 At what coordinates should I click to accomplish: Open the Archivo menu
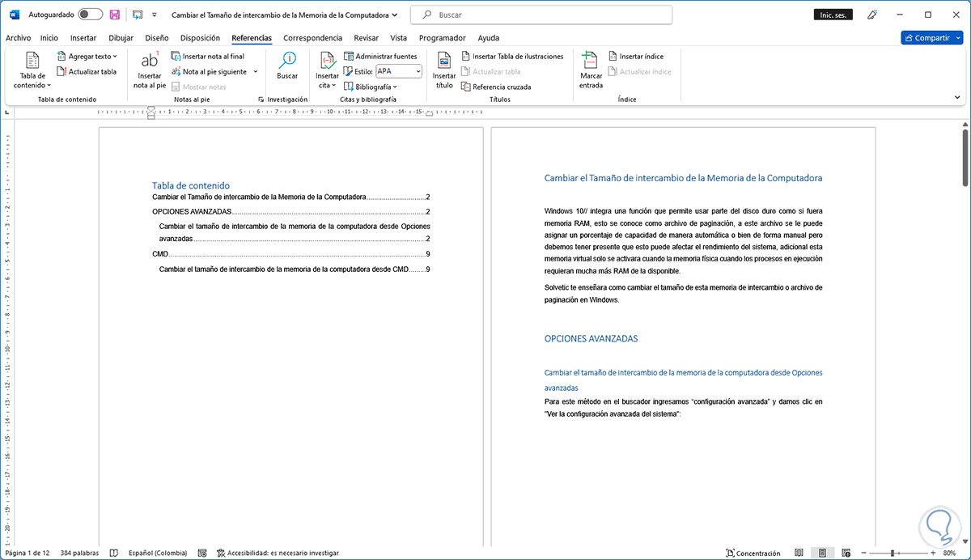[x=18, y=37]
